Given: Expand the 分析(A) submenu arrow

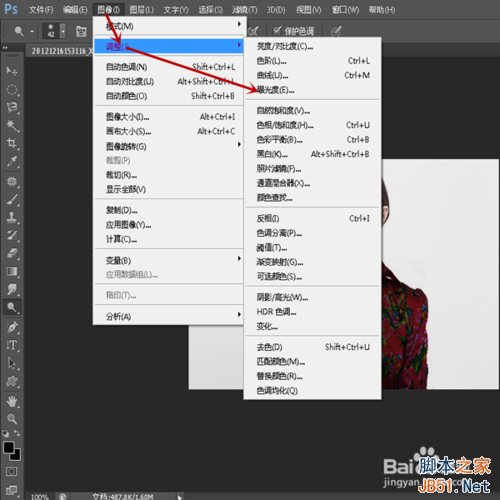Looking at the screenshot, I should 239,314.
